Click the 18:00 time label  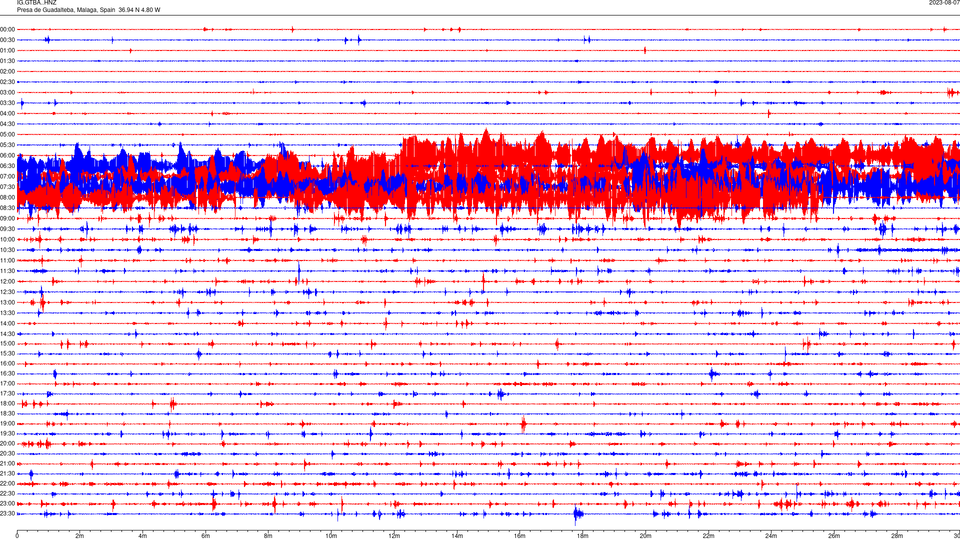pos(7,403)
